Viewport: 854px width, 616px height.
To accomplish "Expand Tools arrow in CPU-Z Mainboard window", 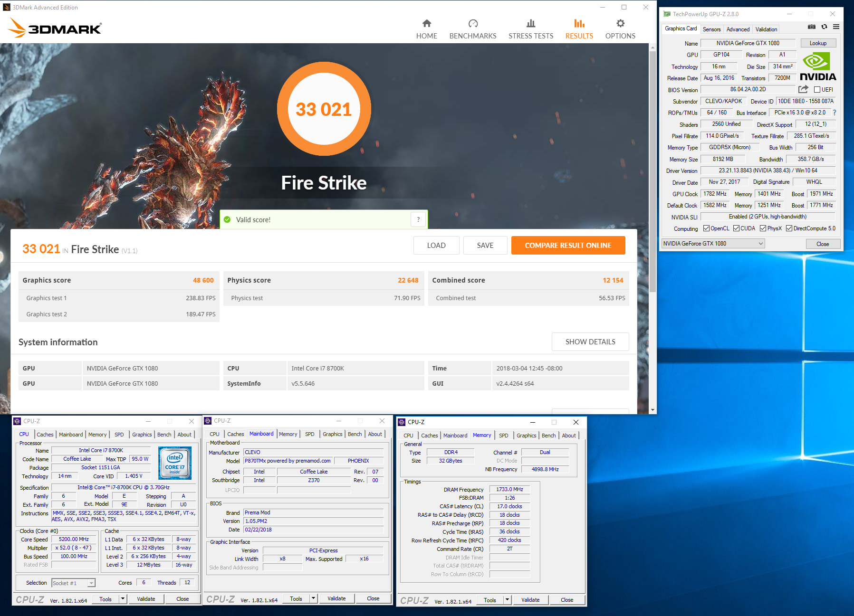I will pyautogui.click(x=313, y=598).
